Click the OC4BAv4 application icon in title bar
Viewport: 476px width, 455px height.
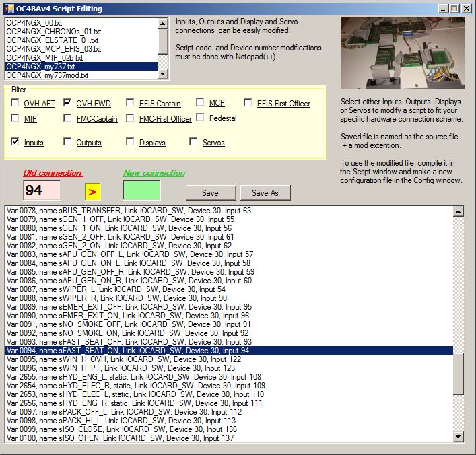9,9
